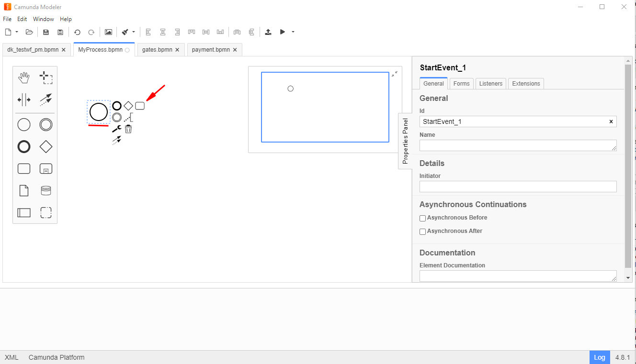Click the wrench Change type icon
Screen dimensions: 636x364
tap(116, 129)
